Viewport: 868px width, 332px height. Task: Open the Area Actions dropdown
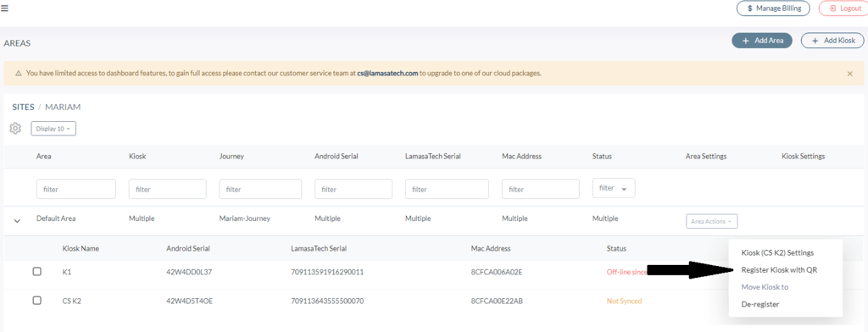pyautogui.click(x=711, y=221)
